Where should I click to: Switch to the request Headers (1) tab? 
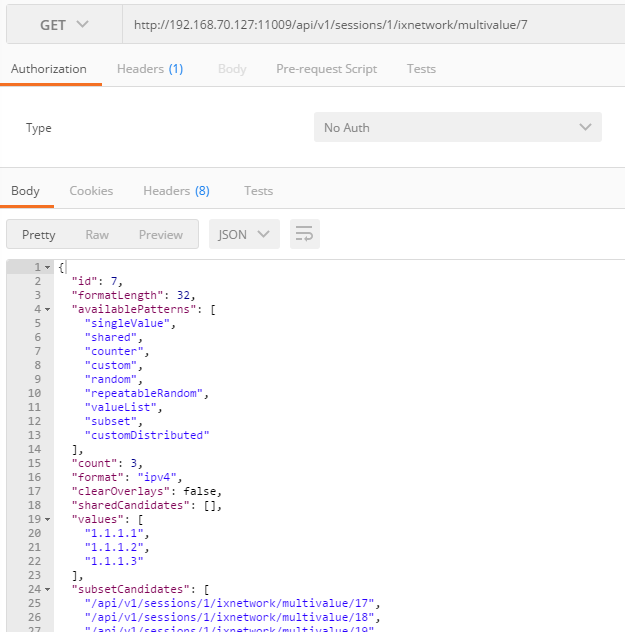click(x=149, y=69)
